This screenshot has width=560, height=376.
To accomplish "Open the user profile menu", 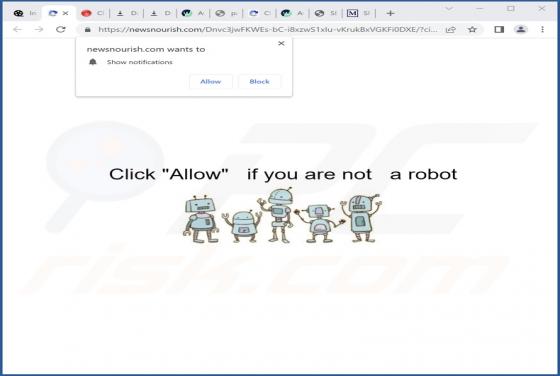I will 521,30.
